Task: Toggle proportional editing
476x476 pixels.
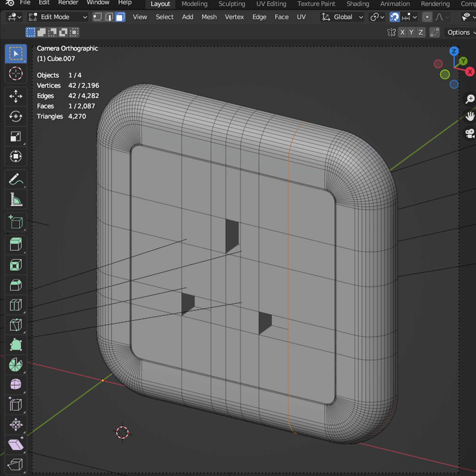Action: click(x=427, y=17)
